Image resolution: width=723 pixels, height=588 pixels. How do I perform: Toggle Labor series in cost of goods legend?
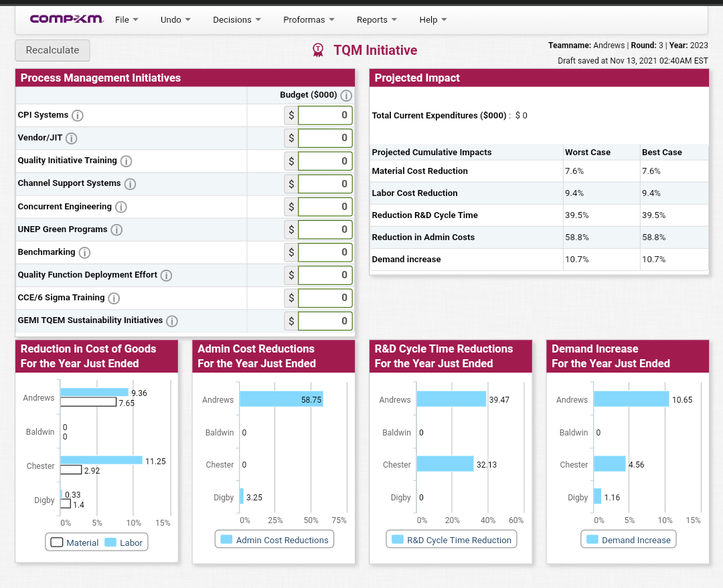[x=124, y=543]
